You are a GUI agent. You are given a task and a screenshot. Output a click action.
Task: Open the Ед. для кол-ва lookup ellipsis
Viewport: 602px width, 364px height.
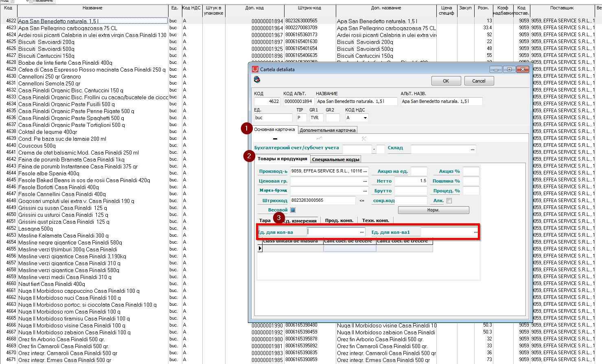pos(362,232)
